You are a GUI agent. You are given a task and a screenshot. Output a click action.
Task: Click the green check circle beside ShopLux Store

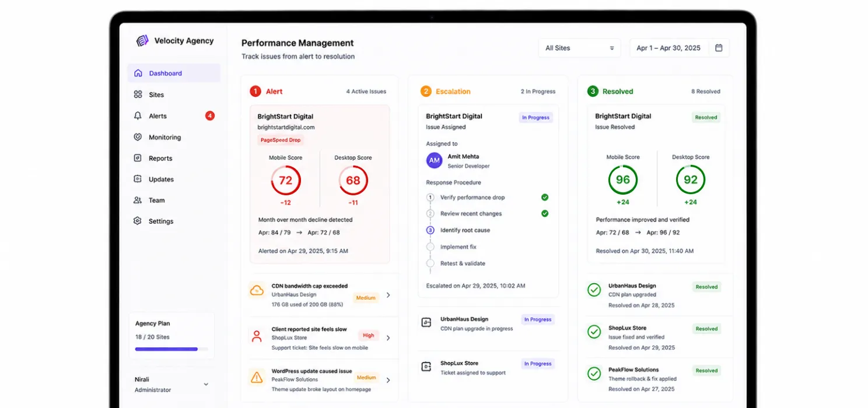[x=594, y=332]
